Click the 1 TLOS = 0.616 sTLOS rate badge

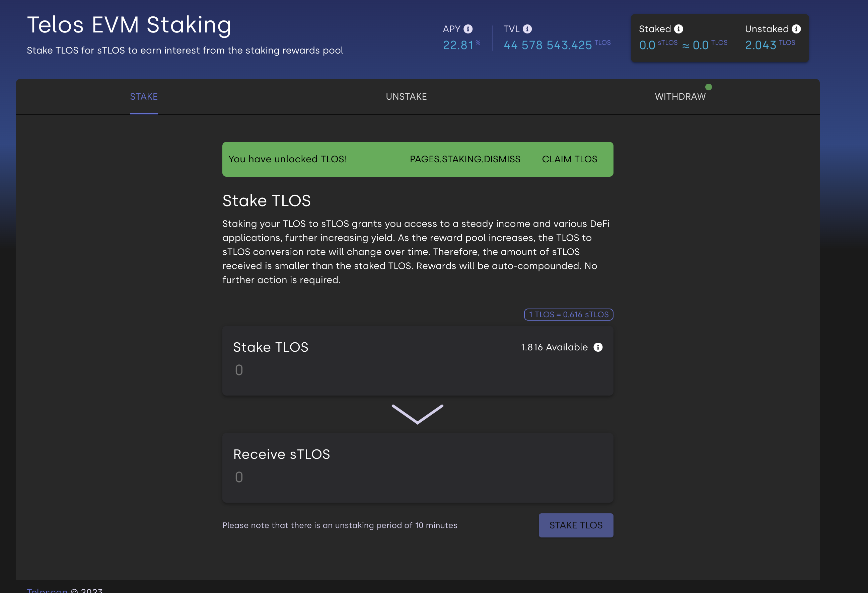(569, 315)
